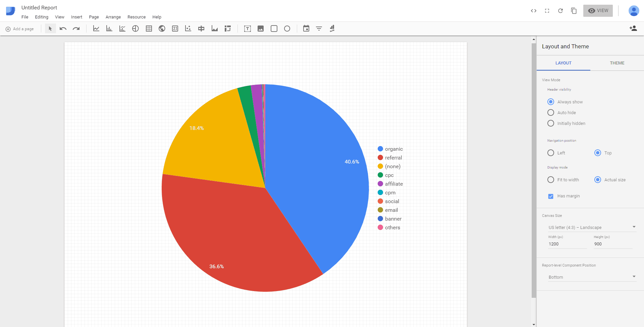Edit the canvas Width value

click(567, 244)
